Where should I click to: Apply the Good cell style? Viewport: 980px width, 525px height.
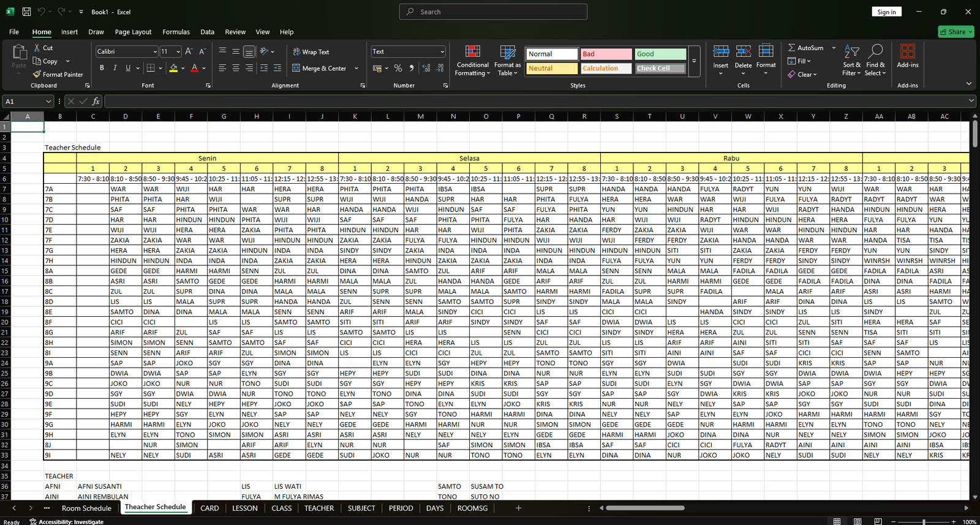[x=660, y=54]
